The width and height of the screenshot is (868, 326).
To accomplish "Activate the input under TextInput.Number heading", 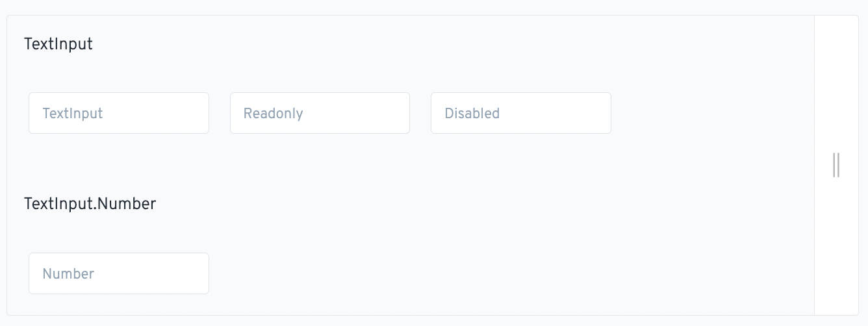I will (x=119, y=273).
